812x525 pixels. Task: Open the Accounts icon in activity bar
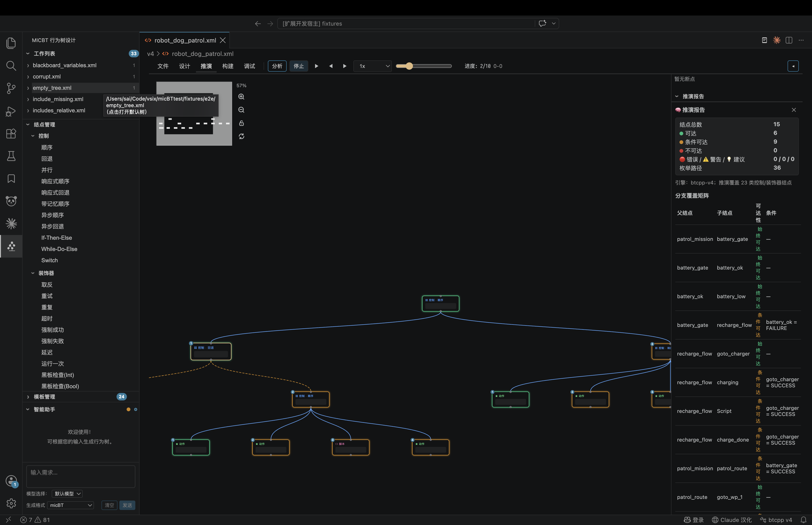click(11, 481)
